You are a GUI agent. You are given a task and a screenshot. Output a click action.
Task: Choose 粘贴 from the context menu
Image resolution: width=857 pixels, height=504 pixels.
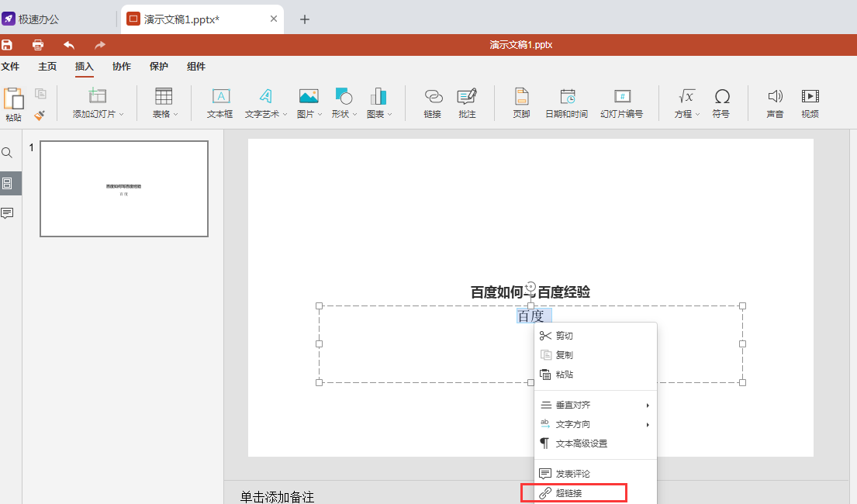point(595,375)
